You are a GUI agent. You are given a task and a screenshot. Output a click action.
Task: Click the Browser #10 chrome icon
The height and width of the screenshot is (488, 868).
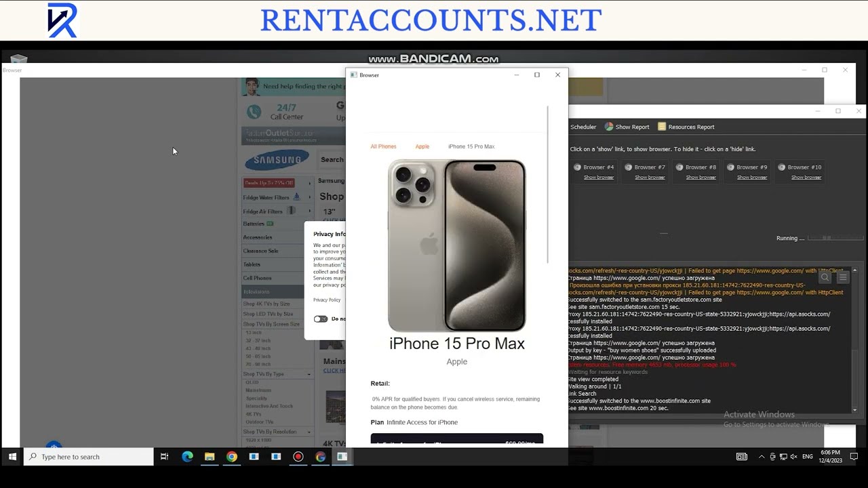(782, 167)
